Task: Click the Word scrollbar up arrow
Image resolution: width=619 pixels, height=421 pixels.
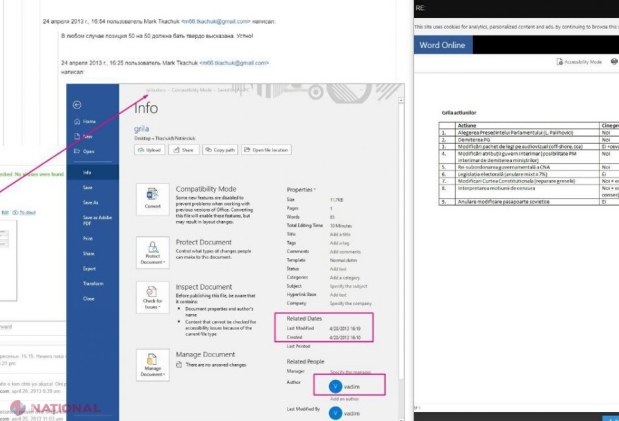Action: (401, 100)
